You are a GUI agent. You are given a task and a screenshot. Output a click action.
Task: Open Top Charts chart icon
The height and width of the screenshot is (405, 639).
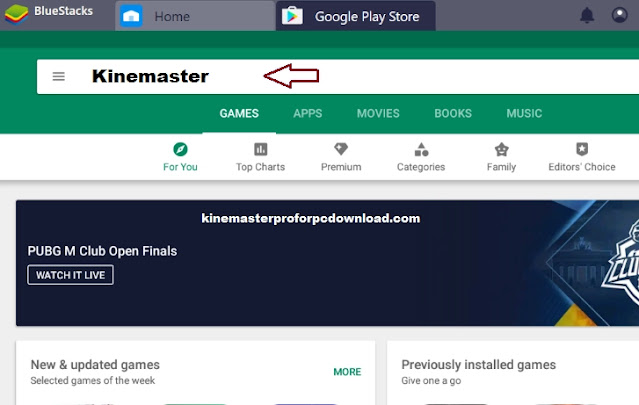click(x=260, y=149)
